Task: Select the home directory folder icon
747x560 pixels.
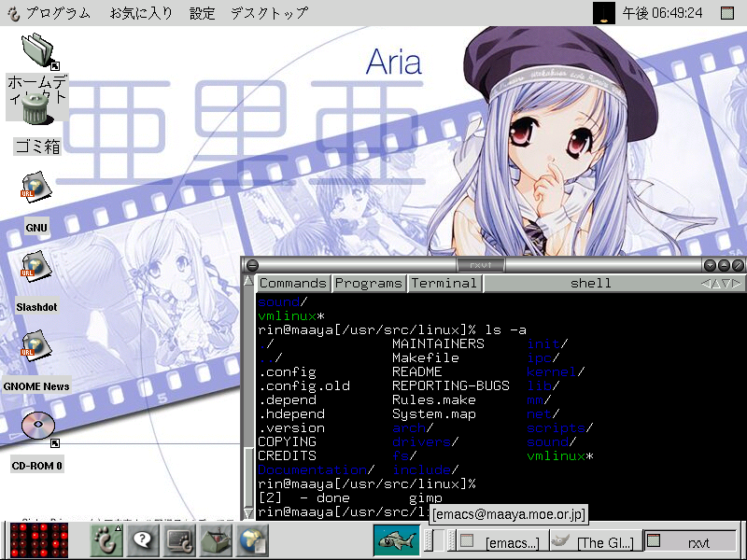Action: pos(39,50)
